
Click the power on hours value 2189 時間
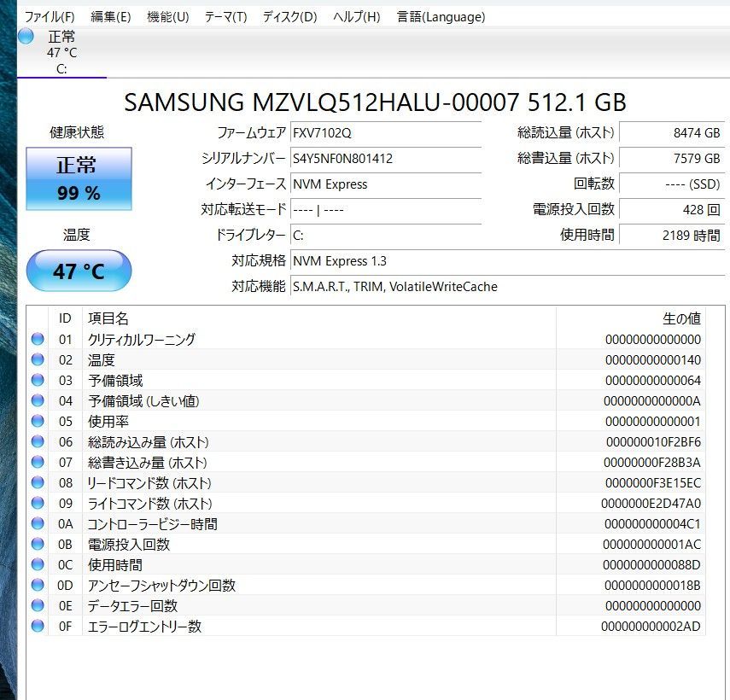tap(672, 236)
